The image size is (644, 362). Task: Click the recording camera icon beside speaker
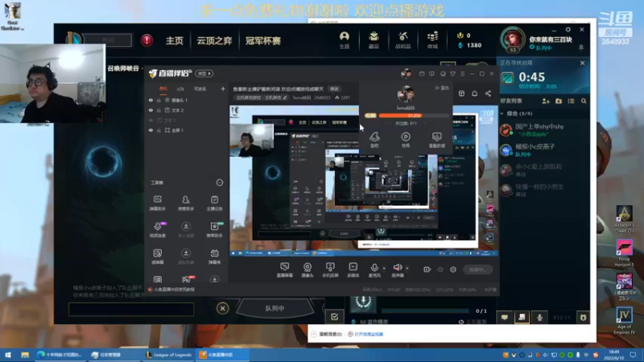point(427,269)
